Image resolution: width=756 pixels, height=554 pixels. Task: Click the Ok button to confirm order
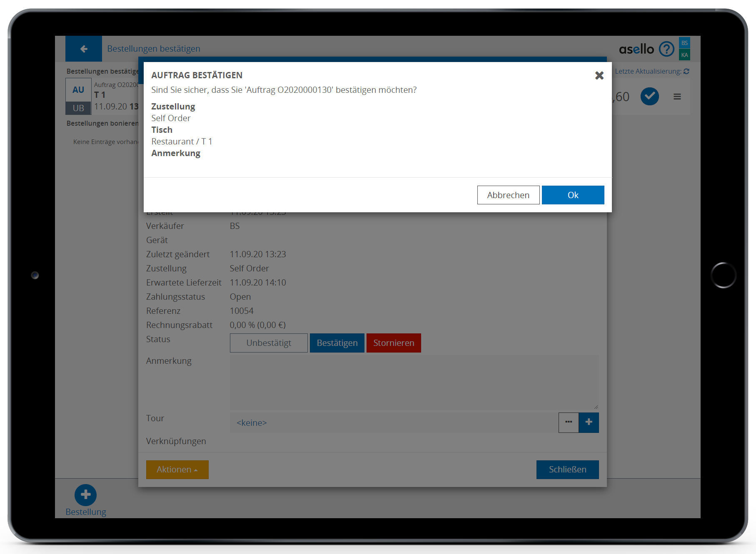coord(573,195)
